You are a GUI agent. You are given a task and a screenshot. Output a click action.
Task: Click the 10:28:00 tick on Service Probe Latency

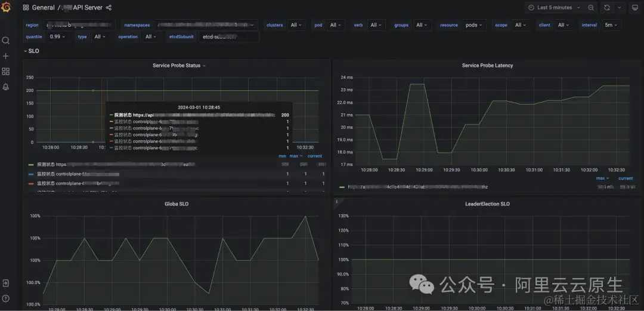coord(369,170)
